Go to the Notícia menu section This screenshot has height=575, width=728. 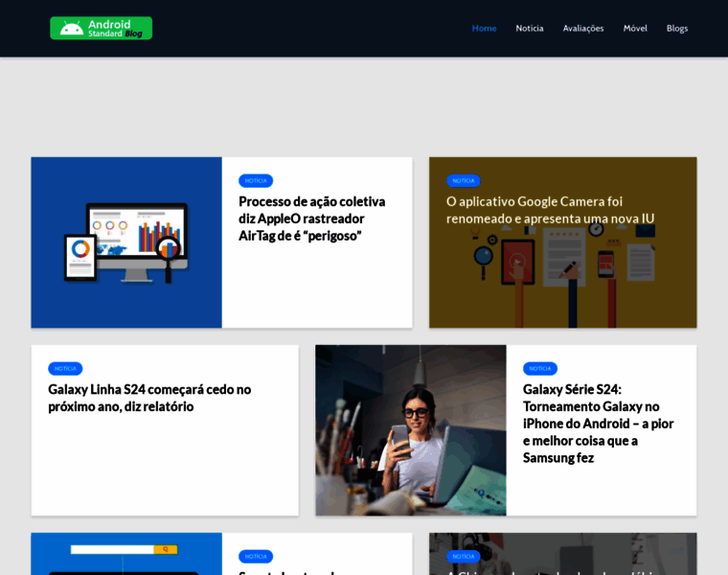point(530,29)
